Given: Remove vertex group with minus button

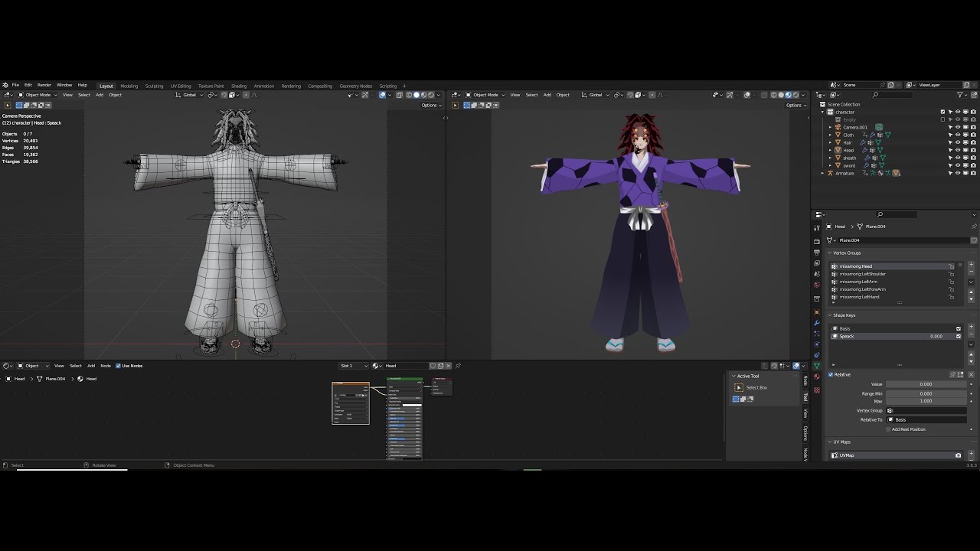Looking at the screenshot, I should pyautogui.click(x=971, y=272).
